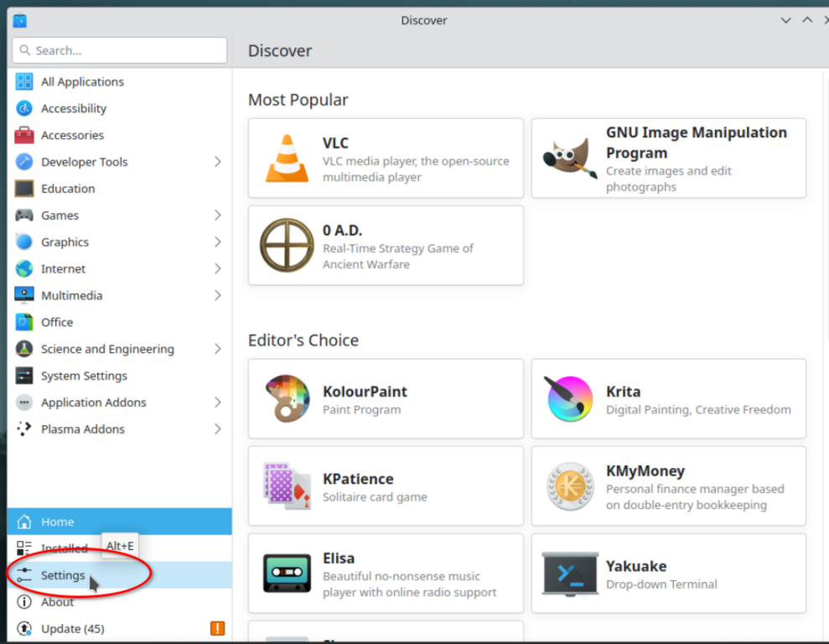Expand the Developer Tools category
The width and height of the screenshot is (829, 644).
coord(217,162)
